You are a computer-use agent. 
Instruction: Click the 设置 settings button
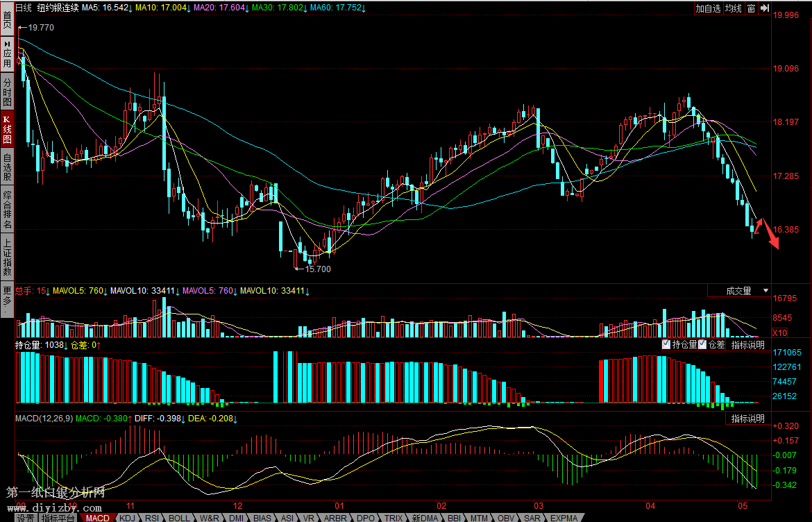(26, 518)
